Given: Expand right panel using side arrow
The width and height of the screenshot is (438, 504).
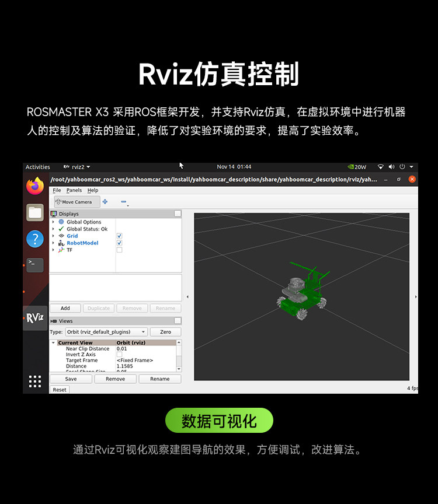Looking at the screenshot, I should pos(416,297).
